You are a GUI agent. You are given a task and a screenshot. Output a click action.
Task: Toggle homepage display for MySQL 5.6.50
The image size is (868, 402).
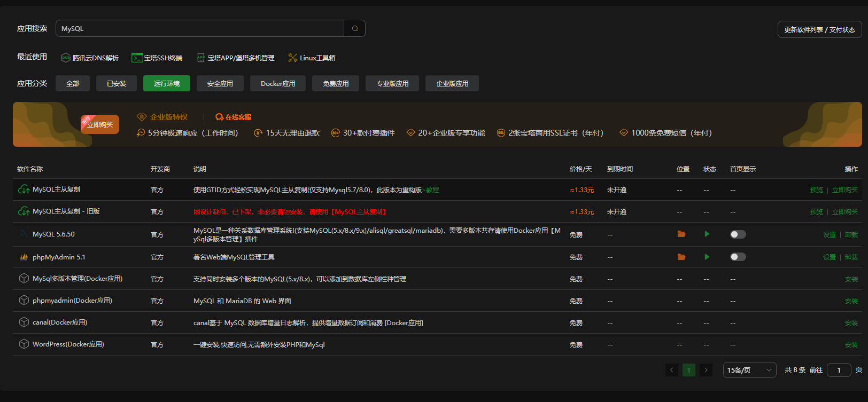click(738, 234)
